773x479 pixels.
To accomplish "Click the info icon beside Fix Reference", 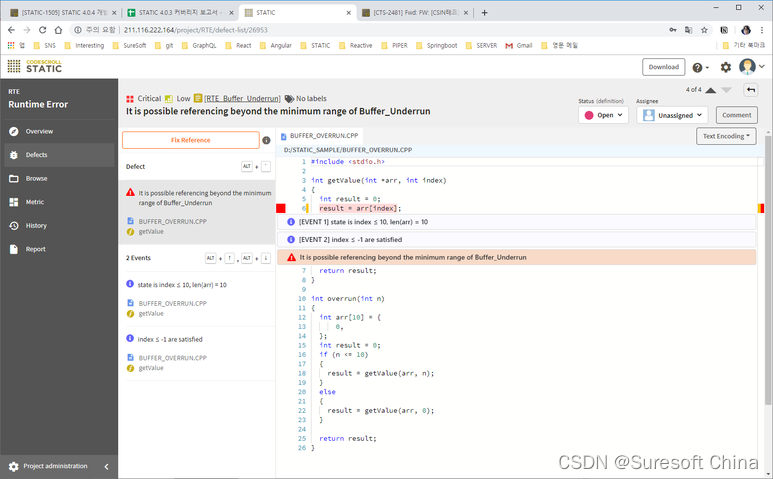I will click(266, 140).
